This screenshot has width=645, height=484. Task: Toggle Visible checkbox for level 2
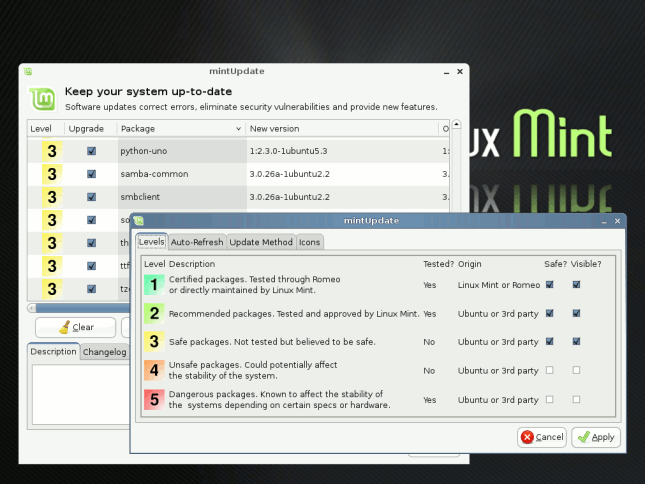point(576,313)
